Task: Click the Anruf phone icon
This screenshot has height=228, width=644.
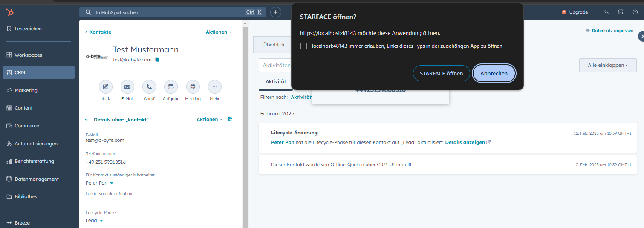Action: coord(149,87)
